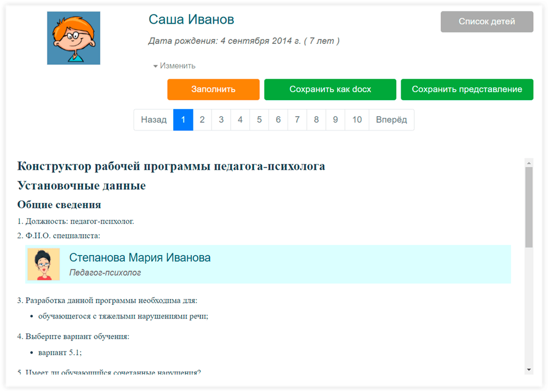
Task: Navigate to page 7
Action: (x=297, y=120)
